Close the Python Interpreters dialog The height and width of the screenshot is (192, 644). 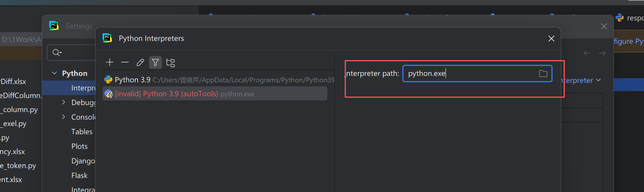[x=551, y=39]
